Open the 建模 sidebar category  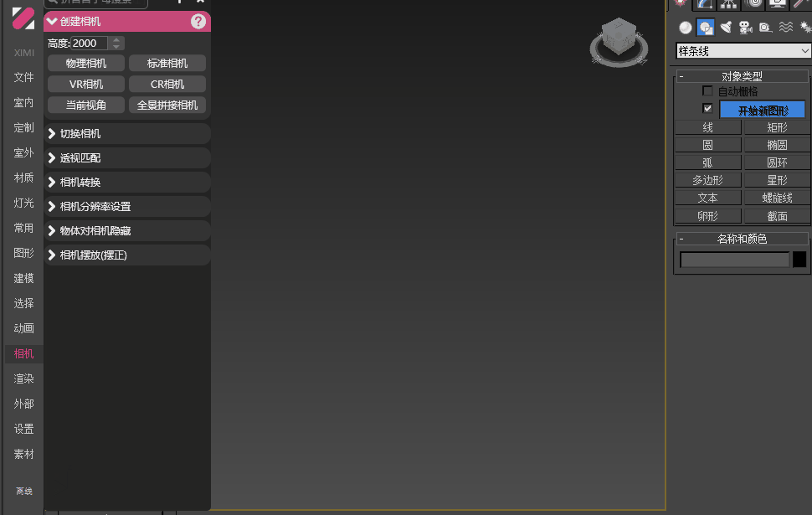click(23, 278)
